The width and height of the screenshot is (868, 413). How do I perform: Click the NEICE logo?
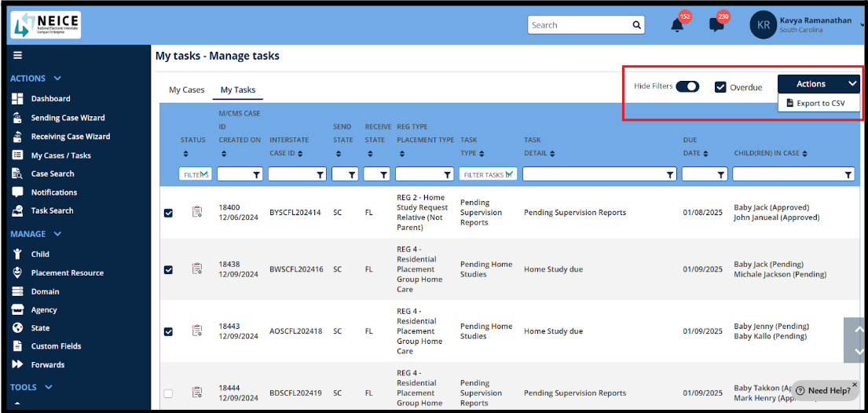pyautogui.click(x=46, y=25)
